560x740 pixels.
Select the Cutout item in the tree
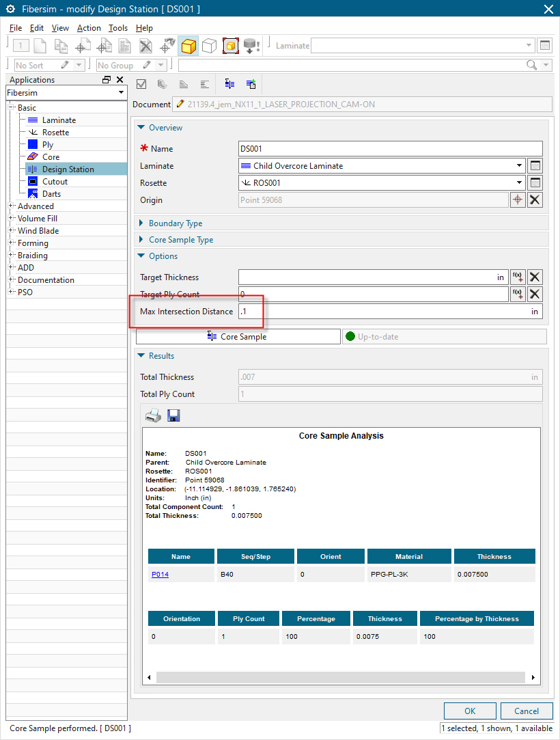tap(55, 182)
